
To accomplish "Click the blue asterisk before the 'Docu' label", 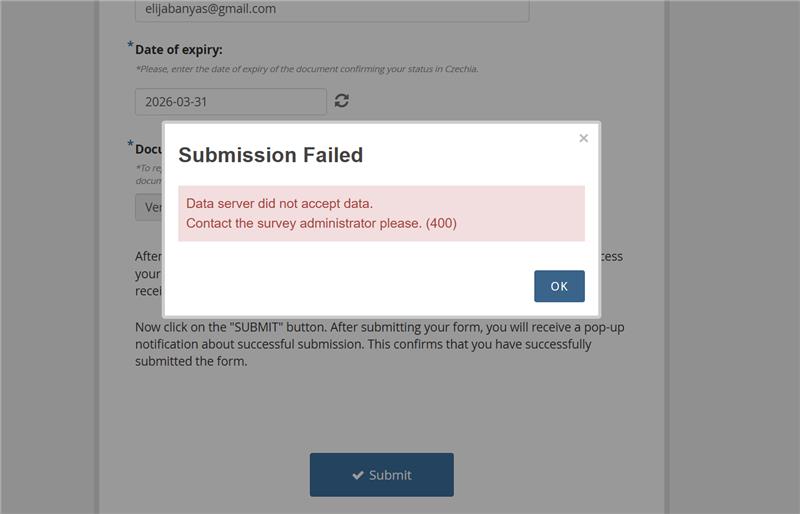I will click(131, 143).
